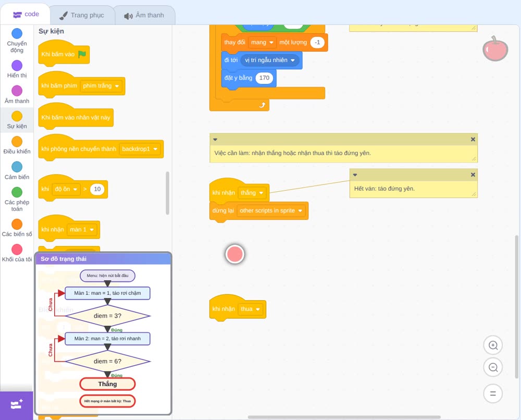Open the Âm thanh tab

(144, 15)
